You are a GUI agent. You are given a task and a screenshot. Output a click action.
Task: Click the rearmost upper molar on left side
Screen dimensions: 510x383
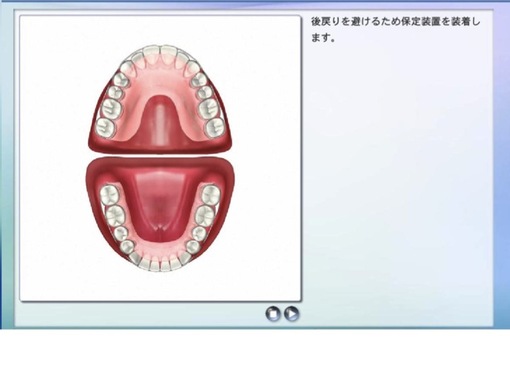click(x=105, y=127)
